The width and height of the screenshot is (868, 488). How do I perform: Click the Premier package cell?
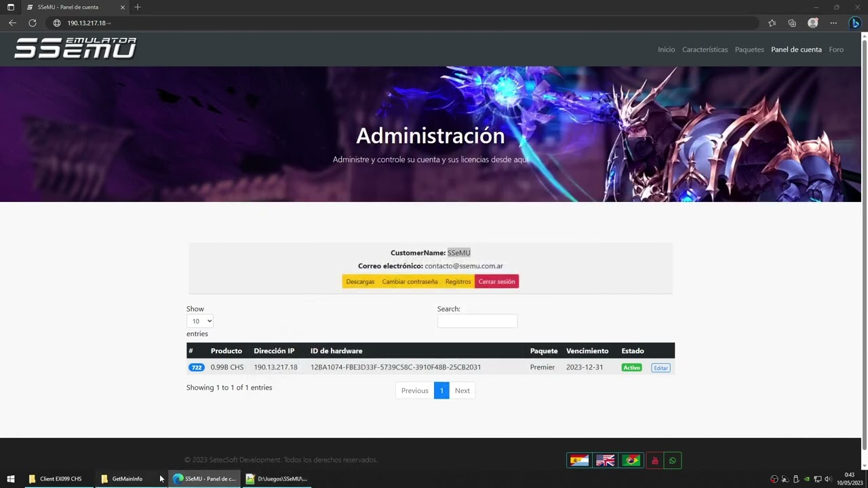[542, 367]
